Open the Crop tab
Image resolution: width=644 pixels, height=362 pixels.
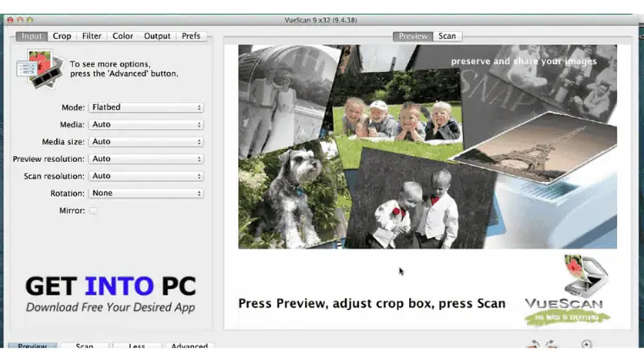62,36
